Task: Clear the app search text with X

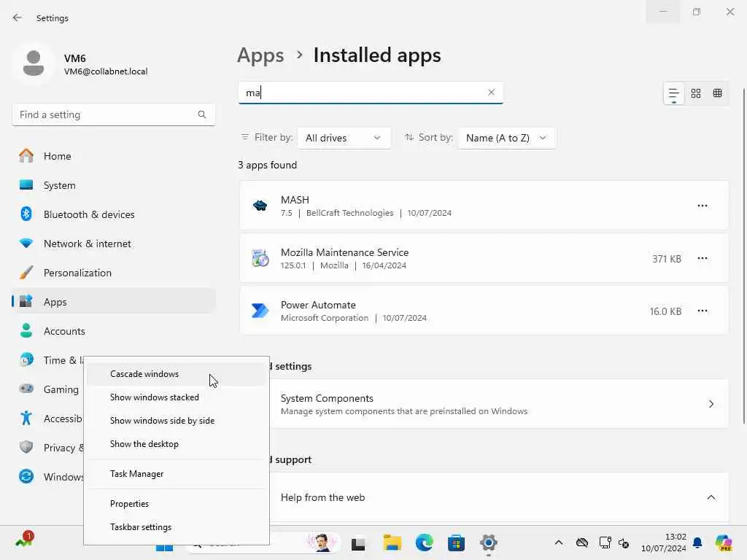Action: 491,93
